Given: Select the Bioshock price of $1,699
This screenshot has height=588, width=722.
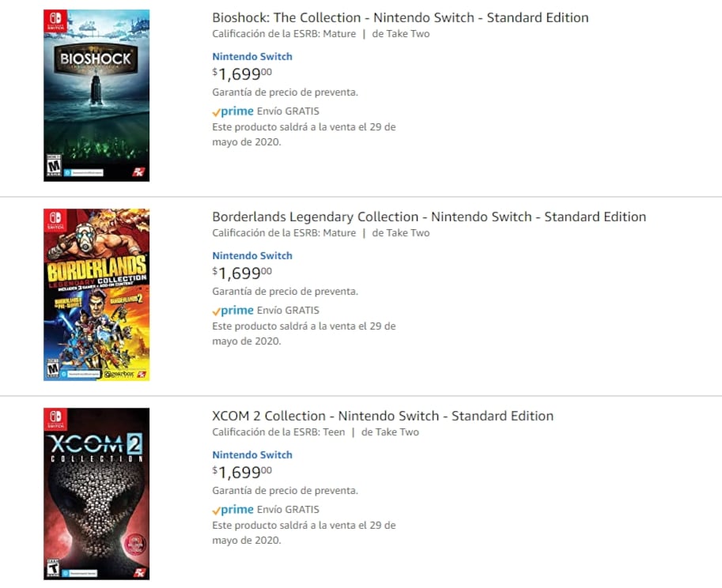Looking at the screenshot, I should tap(240, 73).
